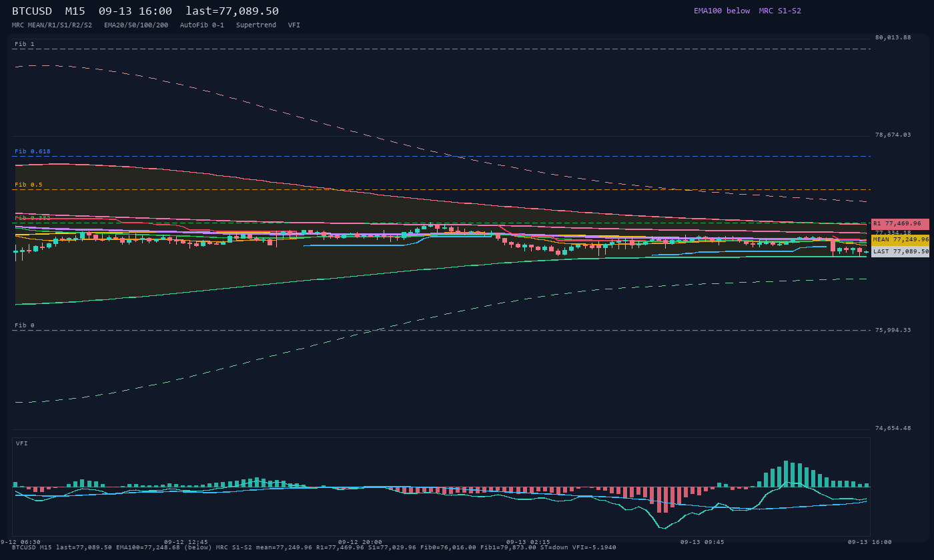This screenshot has height=560, width=934.
Task: Click the 75,994.33 price axis value
Action: click(893, 330)
